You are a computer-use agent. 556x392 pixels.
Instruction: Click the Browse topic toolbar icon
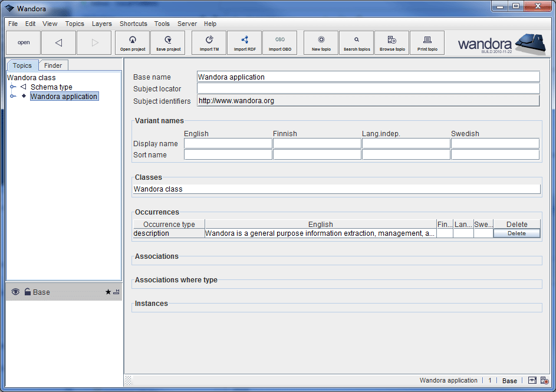tap(391, 42)
